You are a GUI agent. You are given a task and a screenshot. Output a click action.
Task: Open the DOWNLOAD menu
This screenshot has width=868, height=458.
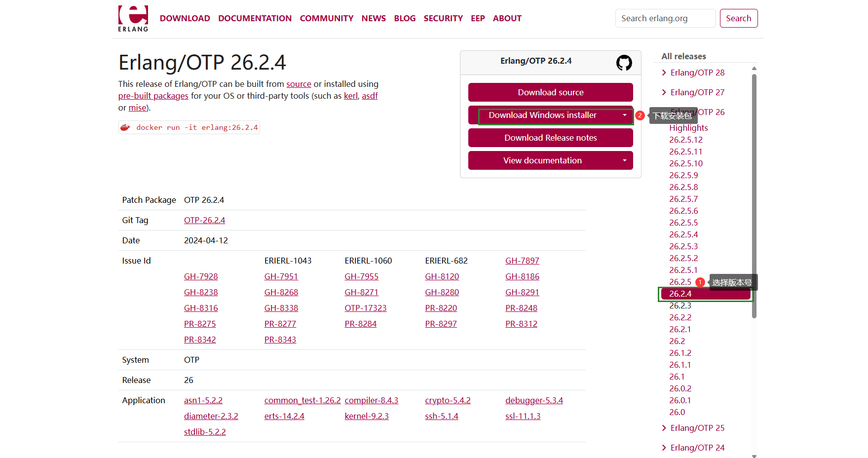pyautogui.click(x=185, y=18)
